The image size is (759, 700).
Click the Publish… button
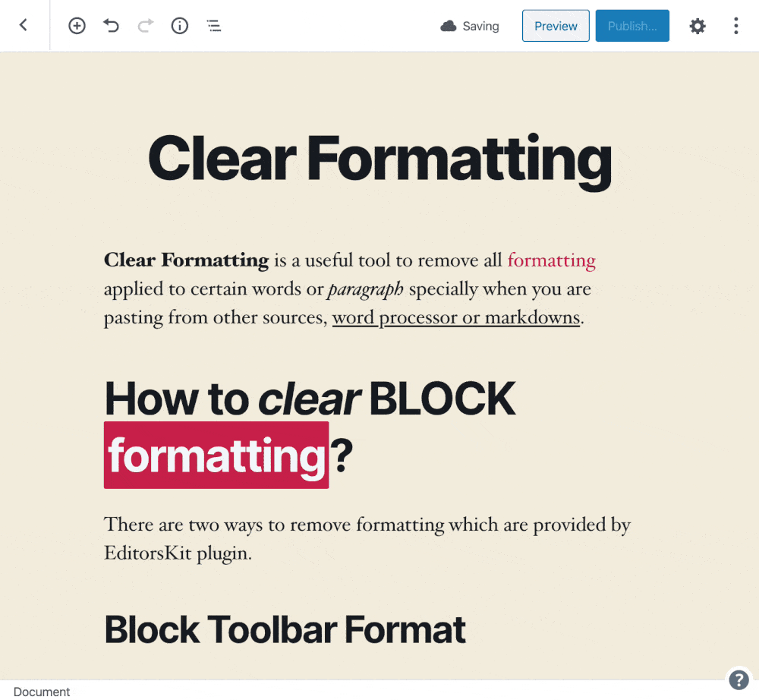632,26
